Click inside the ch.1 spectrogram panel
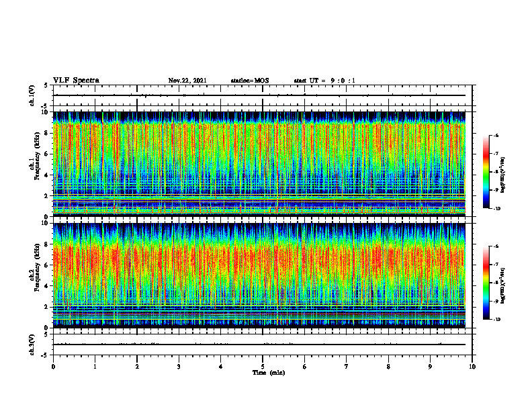Image resolution: width=532 pixels, height=411 pixels. click(x=259, y=164)
